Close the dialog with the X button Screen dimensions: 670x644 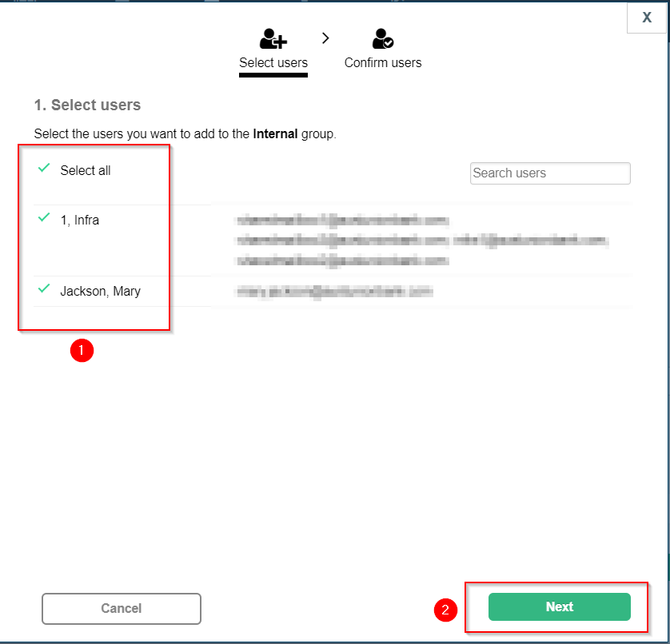(646, 18)
